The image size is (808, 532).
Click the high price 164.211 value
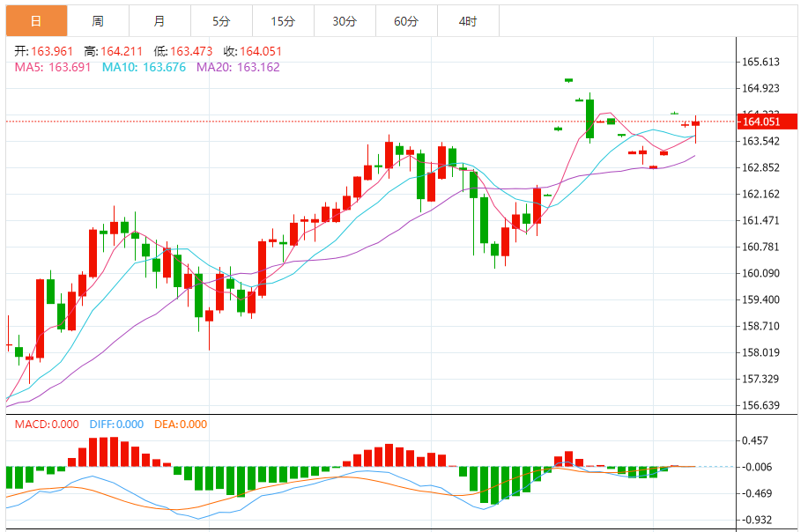(122, 51)
